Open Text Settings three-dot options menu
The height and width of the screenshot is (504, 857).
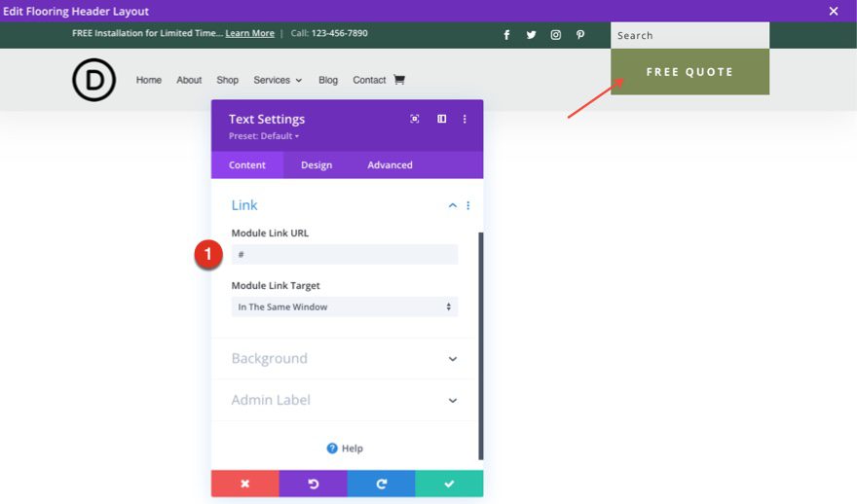(x=465, y=119)
